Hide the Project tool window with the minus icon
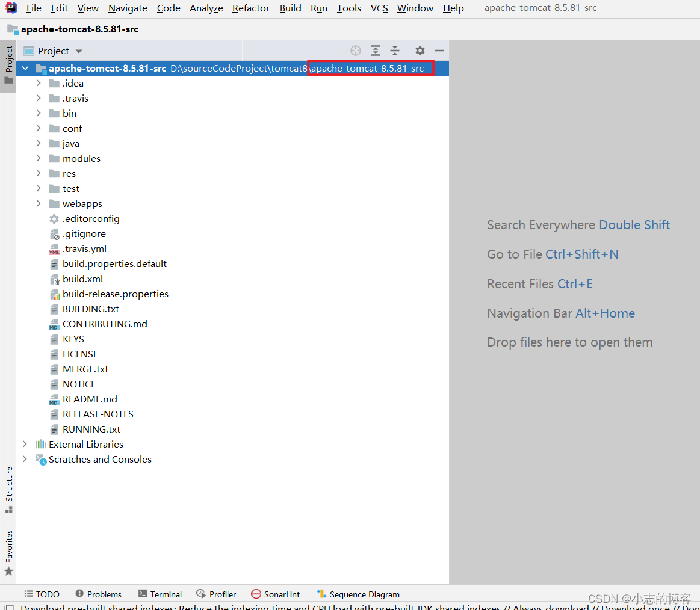The width and height of the screenshot is (700, 610). pyautogui.click(x=439, y=51)
